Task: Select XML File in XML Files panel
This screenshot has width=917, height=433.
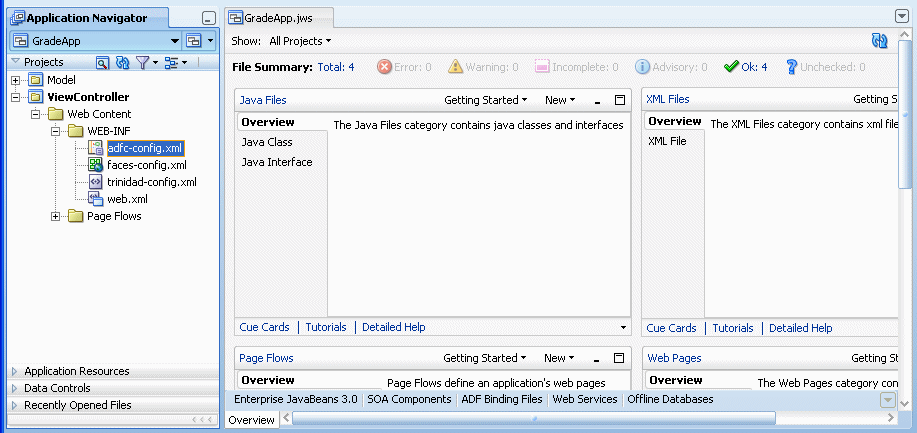Action: coord(667,141)
